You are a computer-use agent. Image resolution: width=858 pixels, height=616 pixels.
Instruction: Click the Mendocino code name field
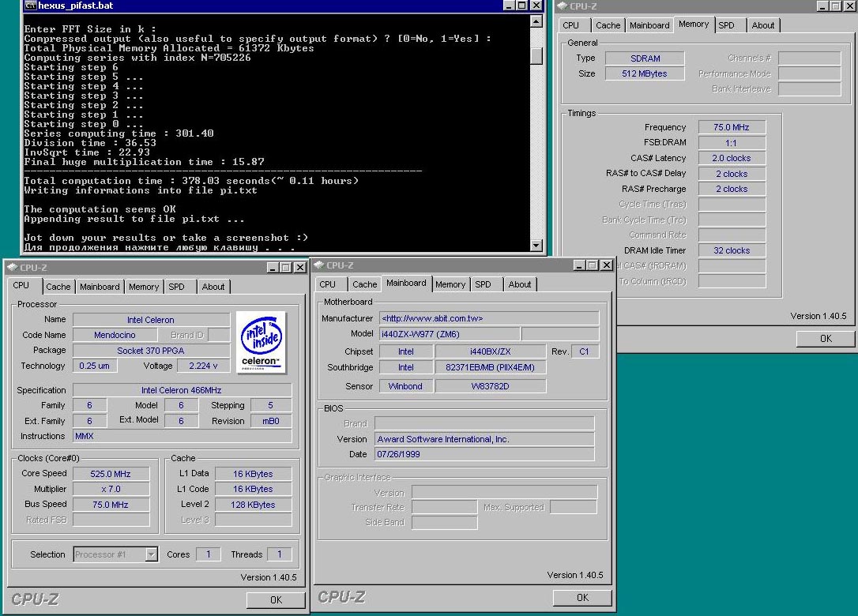[115, 335]
